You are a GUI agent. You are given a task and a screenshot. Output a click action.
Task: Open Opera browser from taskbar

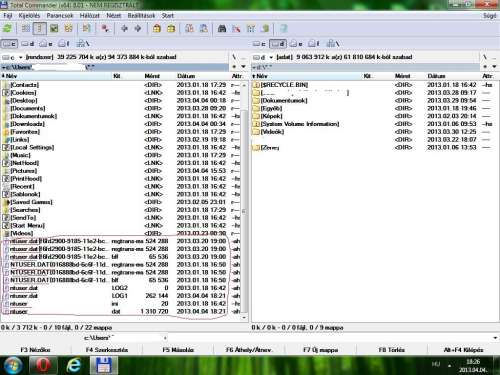click(43, 365)
